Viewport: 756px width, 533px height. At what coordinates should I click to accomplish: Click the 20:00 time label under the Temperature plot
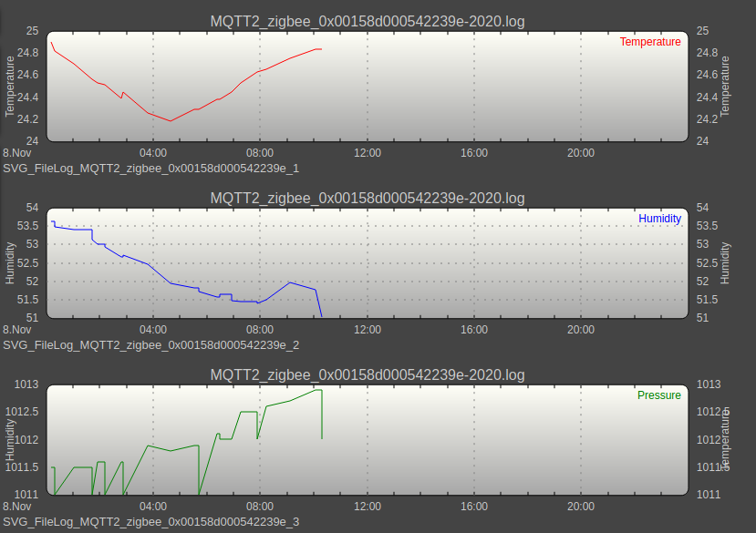point(581,153)
